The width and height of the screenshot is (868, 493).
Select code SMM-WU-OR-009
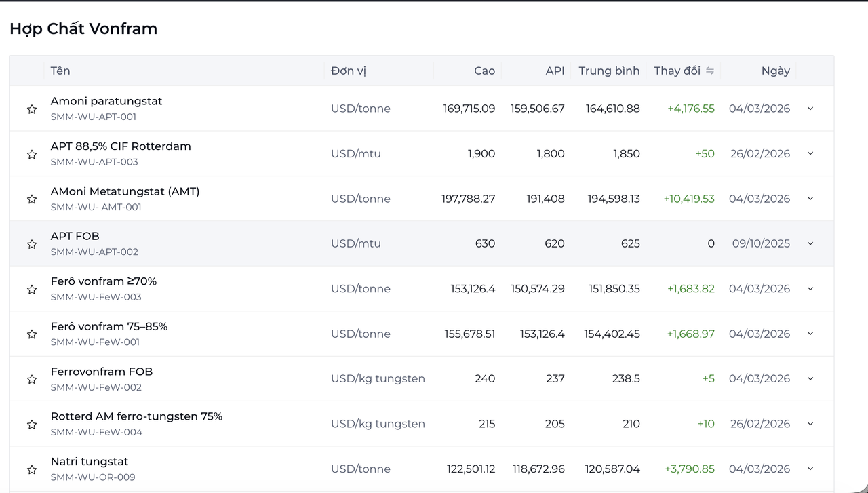click(x=93, y=477)
